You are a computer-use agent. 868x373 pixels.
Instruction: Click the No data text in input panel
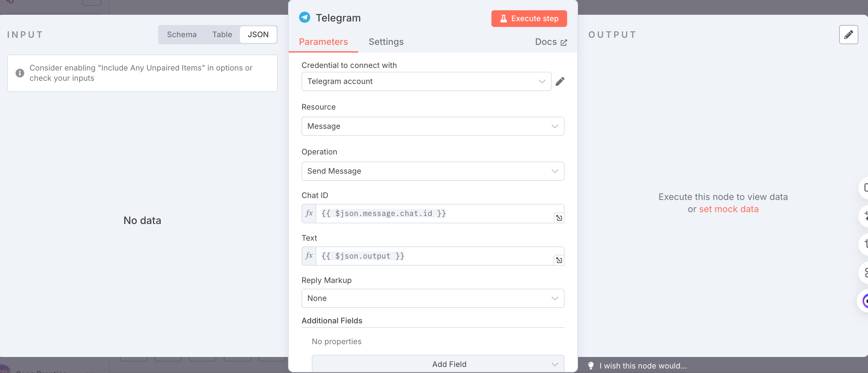(x=142, y=220)
